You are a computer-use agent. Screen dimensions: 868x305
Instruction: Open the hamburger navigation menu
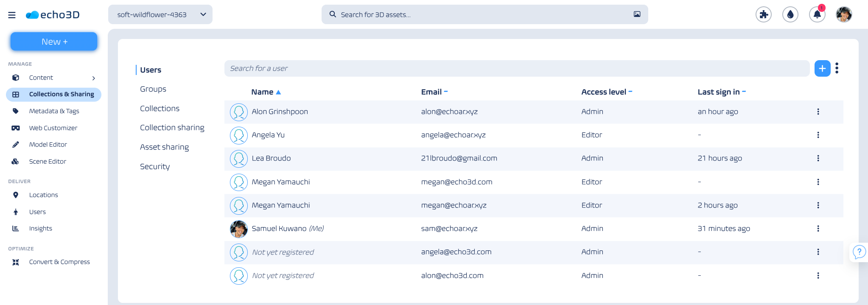12,15
